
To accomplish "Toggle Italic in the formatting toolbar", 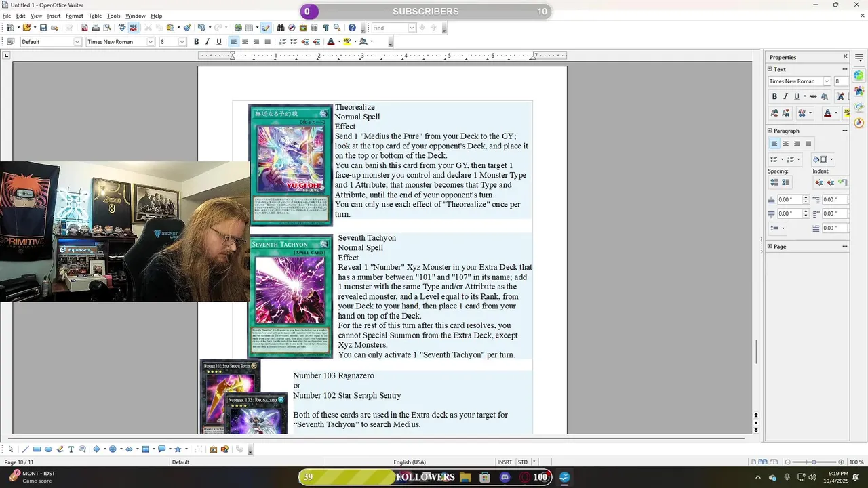I will (x=208, y=42).
